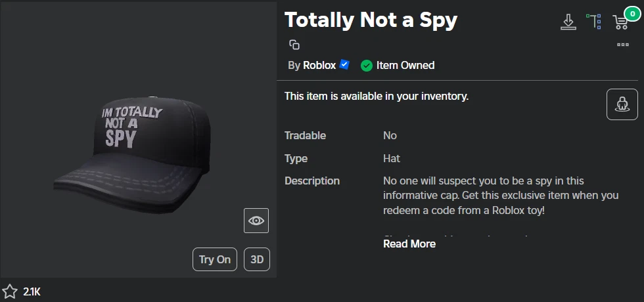
Task: Switch the preview to 3D view
Action: pyautogui.click(x=257, y=259)
